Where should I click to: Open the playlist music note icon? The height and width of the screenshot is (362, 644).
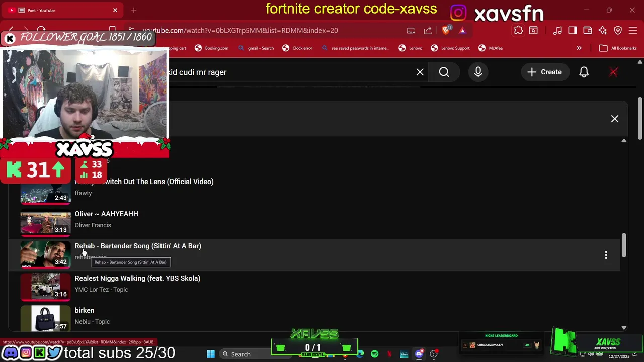[x=557, y=31]
